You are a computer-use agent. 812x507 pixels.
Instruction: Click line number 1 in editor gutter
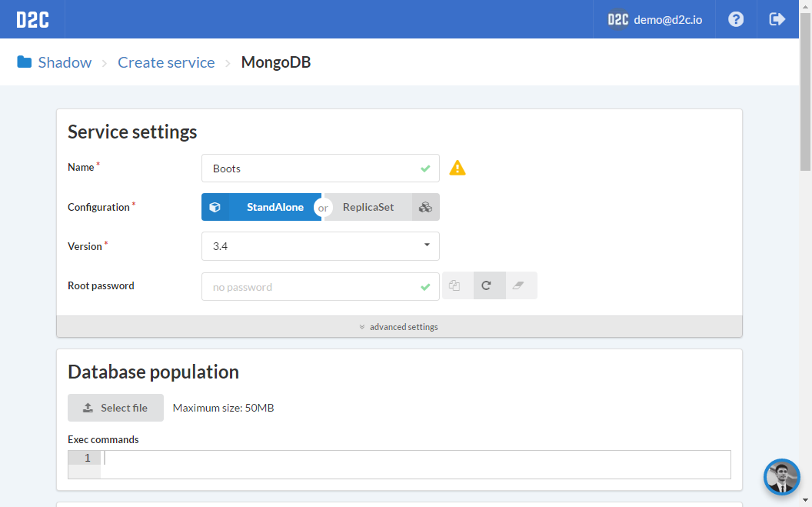(88, 458)
